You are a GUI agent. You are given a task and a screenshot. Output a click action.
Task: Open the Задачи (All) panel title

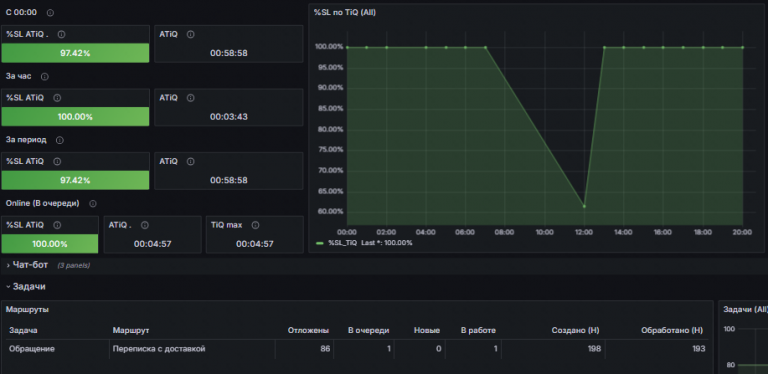(x=745, y=309)
